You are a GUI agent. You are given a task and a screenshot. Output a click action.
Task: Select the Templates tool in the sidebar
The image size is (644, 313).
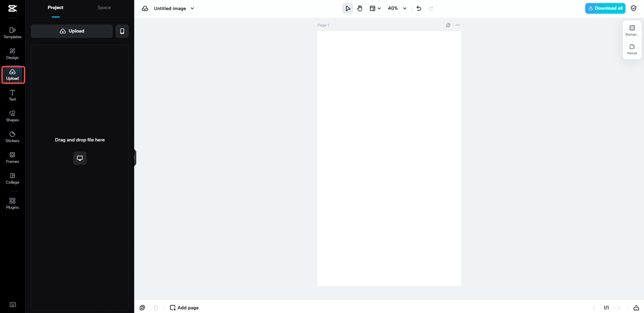(x=12, y=33)
